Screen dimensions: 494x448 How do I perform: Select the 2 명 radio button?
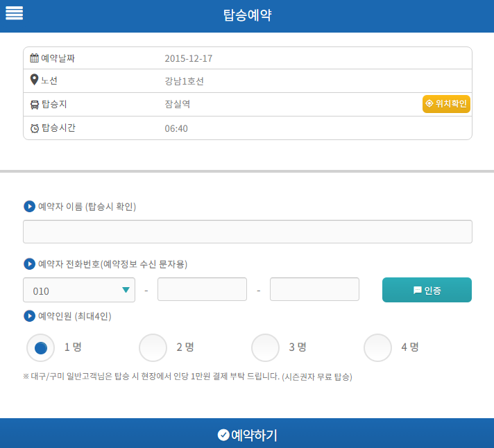pos(153,347)
